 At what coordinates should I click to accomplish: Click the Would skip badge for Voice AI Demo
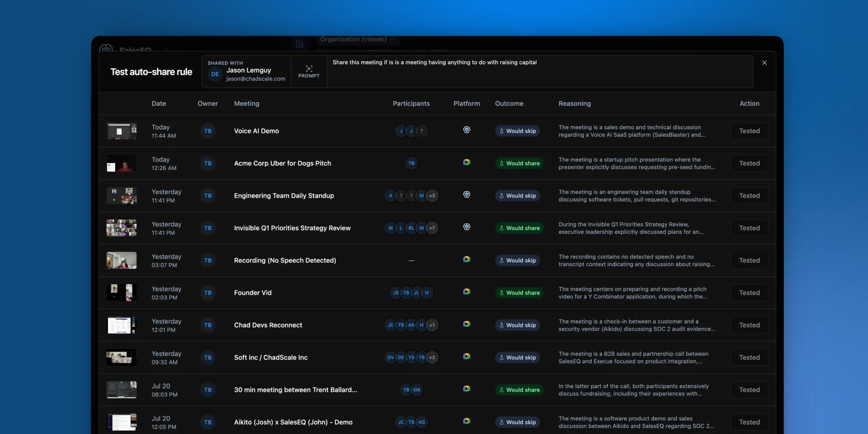[517, 131]
